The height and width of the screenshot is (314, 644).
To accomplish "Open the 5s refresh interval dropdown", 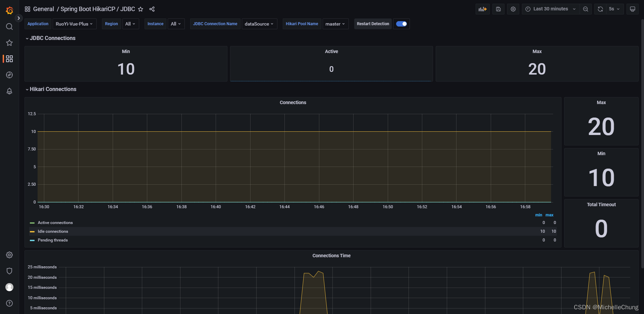I will tap(614, 9).
